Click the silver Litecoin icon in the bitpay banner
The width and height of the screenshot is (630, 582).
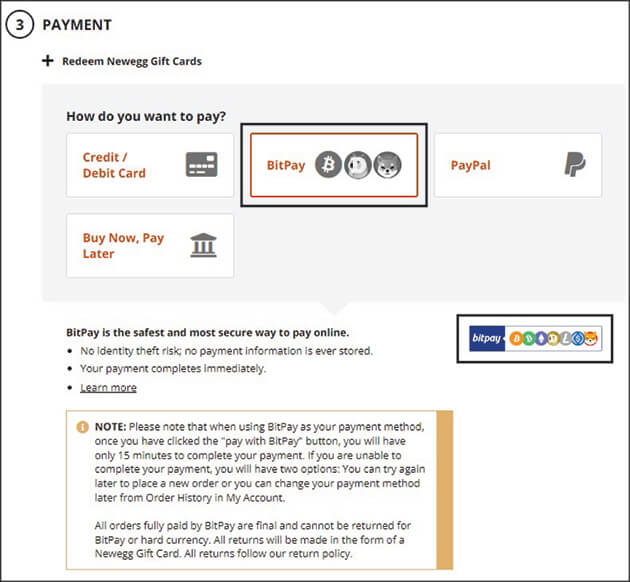tap(565, 339)
